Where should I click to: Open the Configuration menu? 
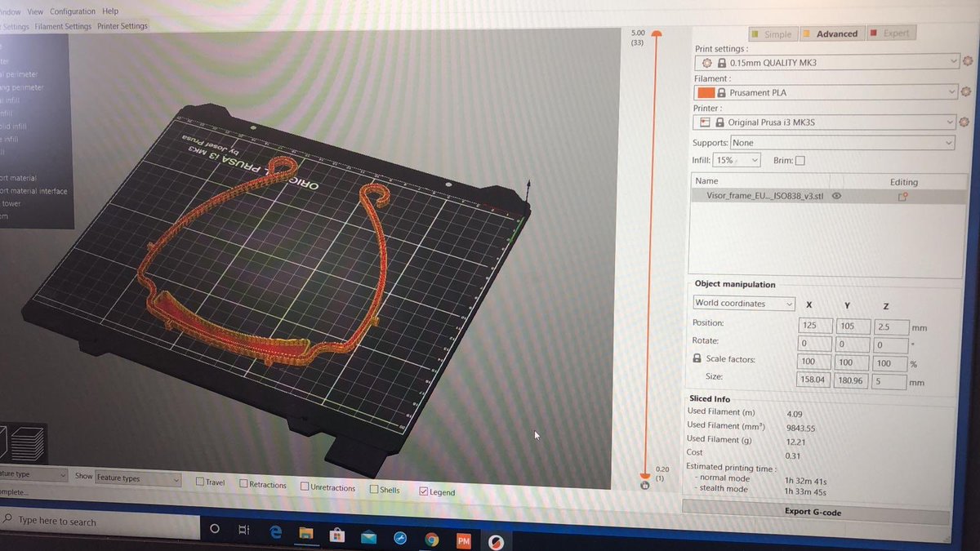pos(73,11)
